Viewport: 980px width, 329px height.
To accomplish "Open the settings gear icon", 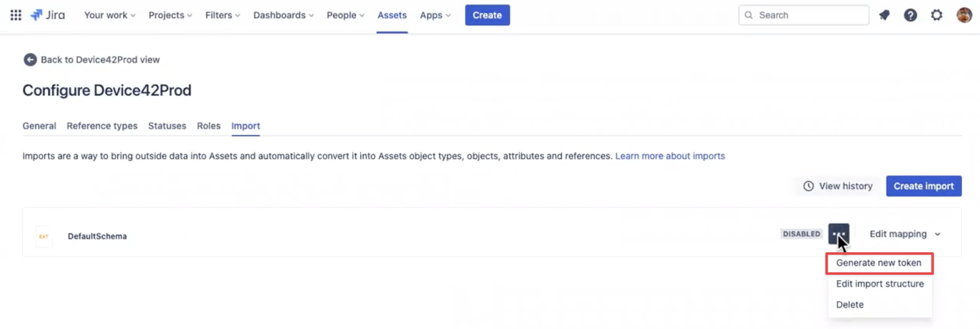I will point(936,15).
